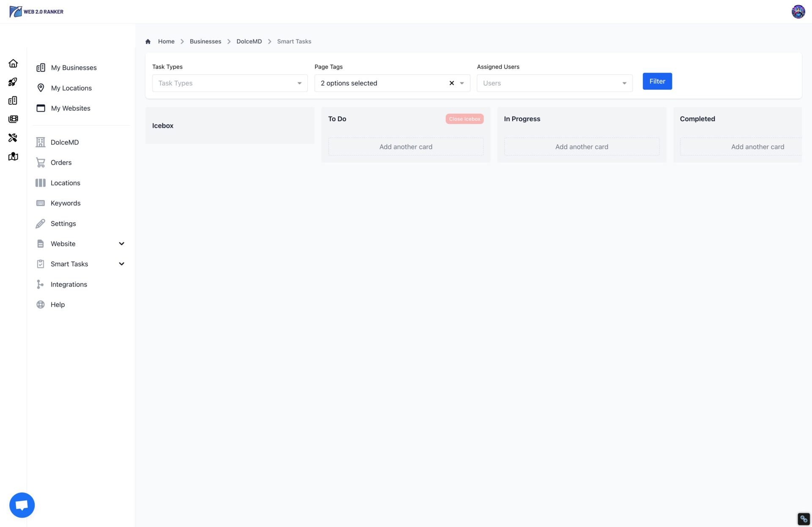Screen dimensions: 812x527
Task: Click the buildings icon in the icon rail
Action: (13, 100)
